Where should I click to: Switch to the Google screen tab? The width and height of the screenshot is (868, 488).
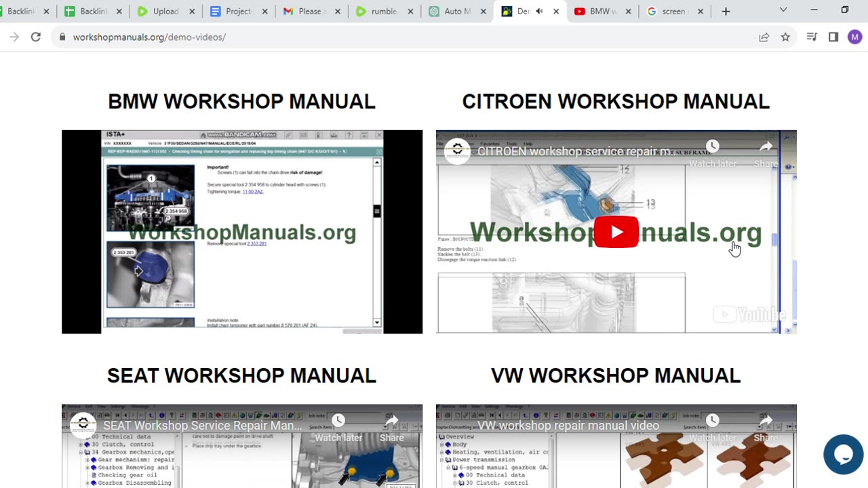[674, 11]
